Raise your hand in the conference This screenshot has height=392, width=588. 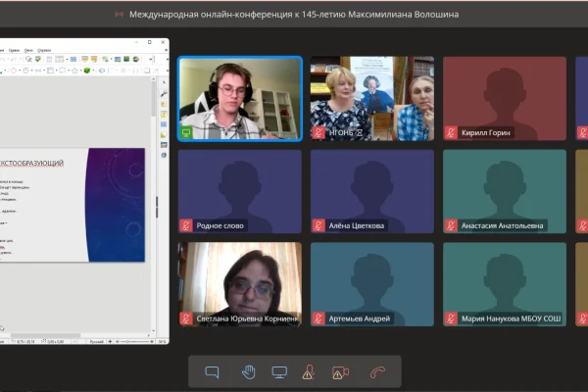click(249, 372)
